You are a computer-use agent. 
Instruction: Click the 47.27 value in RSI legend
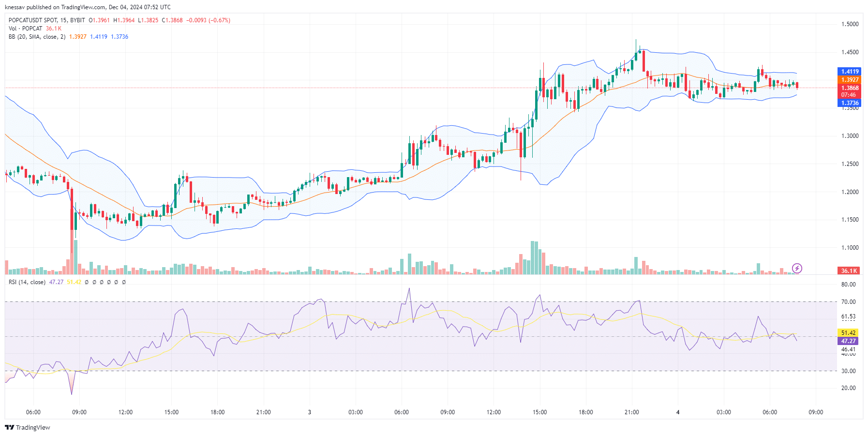56,282
